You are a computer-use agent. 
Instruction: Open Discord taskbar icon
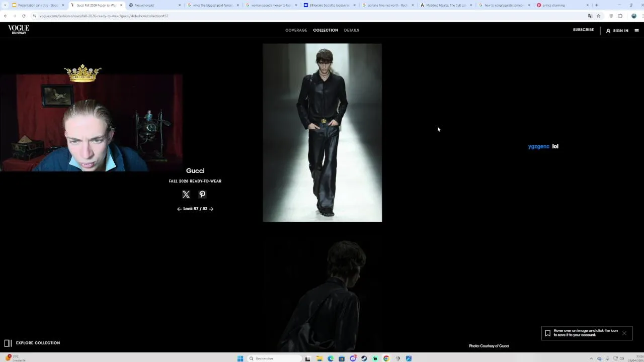coord(353,358)
